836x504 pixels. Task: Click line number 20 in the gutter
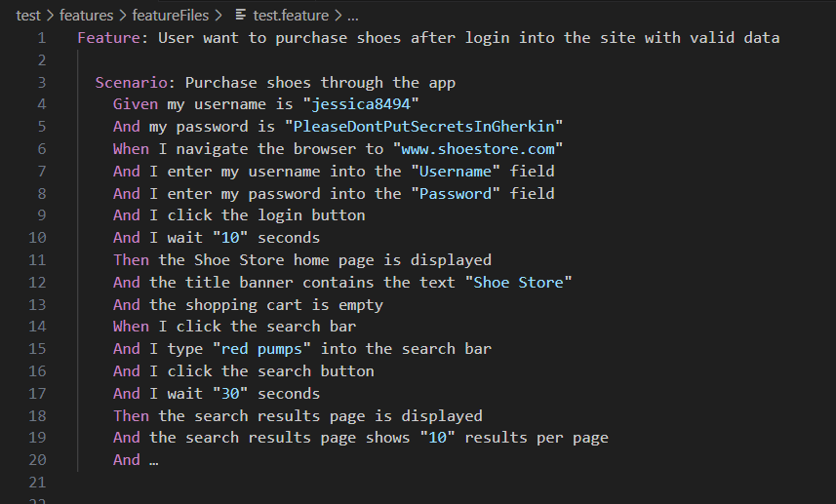pyautogui.click(x=37, y=460)
